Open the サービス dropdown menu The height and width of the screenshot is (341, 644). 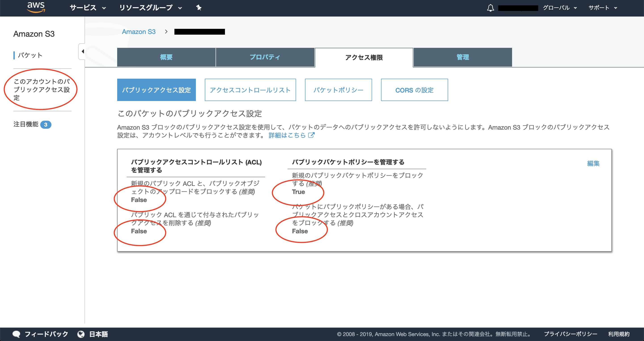88,8
